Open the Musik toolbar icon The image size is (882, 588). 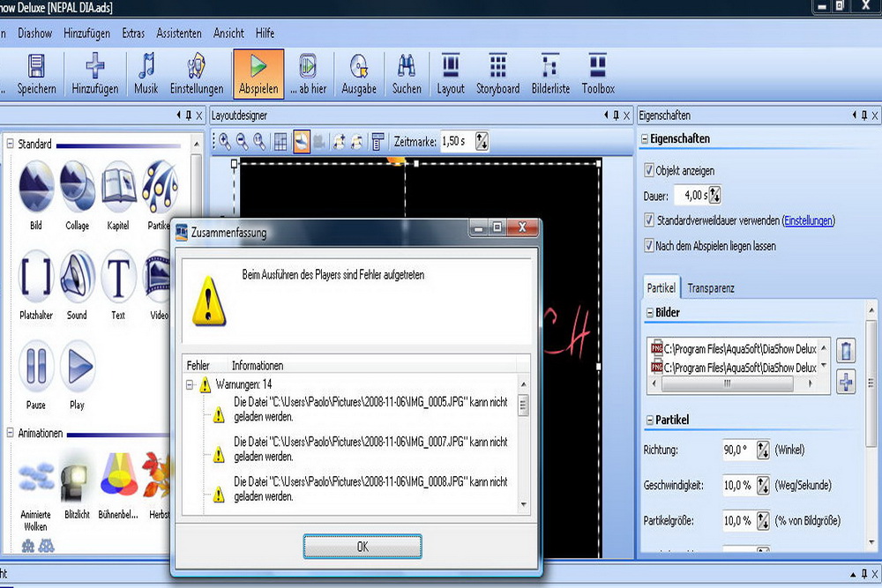pyautogui.click(x=146, y=67)
